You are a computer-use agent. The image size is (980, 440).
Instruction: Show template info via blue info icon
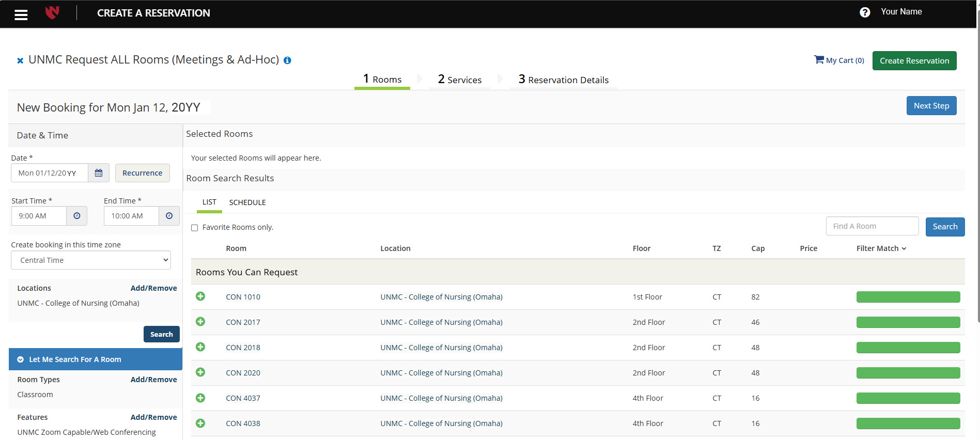pyautogui.click(x=287, y=60)
